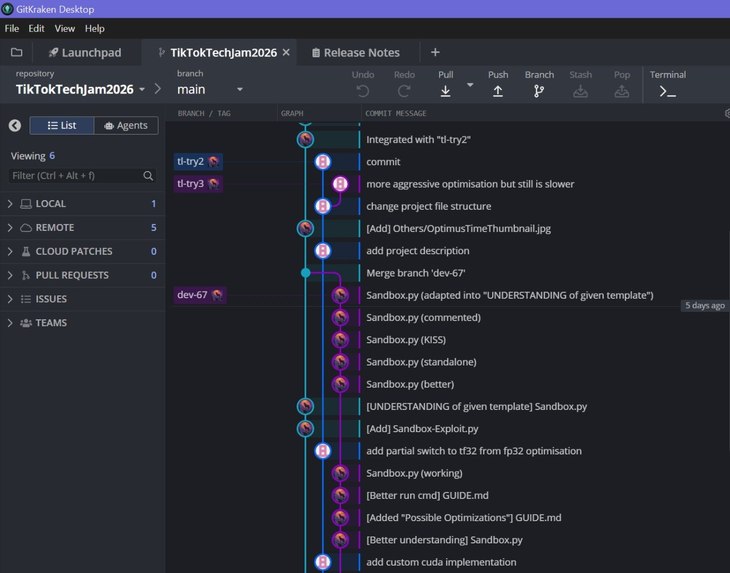Select commit node for 'change project file structure'

point(323,206)
